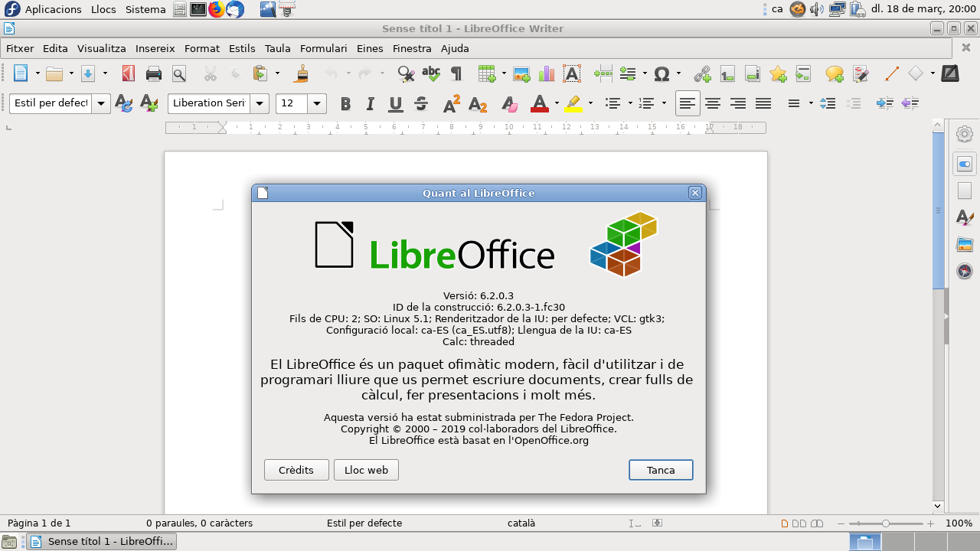Open the font name dropdown

[260, 103]
